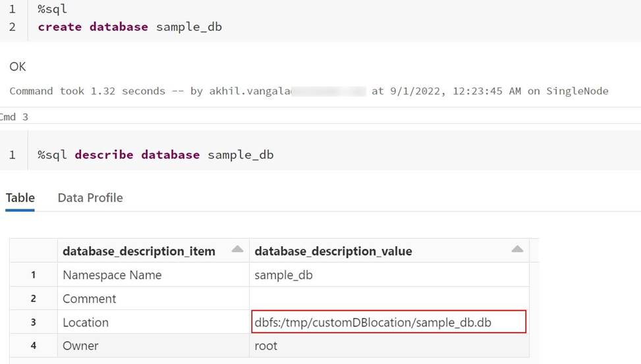Click the database_description_item column header
Image resolution: width=641 pixels, height=364 pixels.
tap(139, 251)
